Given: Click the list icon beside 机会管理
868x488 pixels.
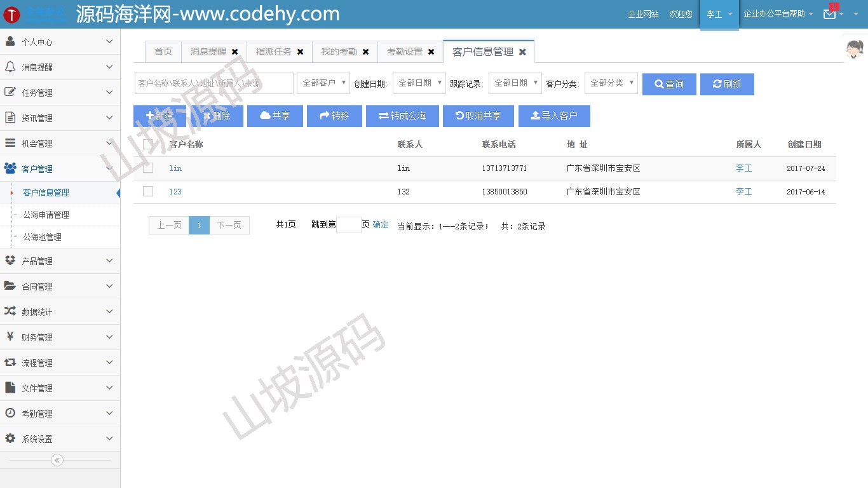Looking at the screenshot, I should coord(10,143).
